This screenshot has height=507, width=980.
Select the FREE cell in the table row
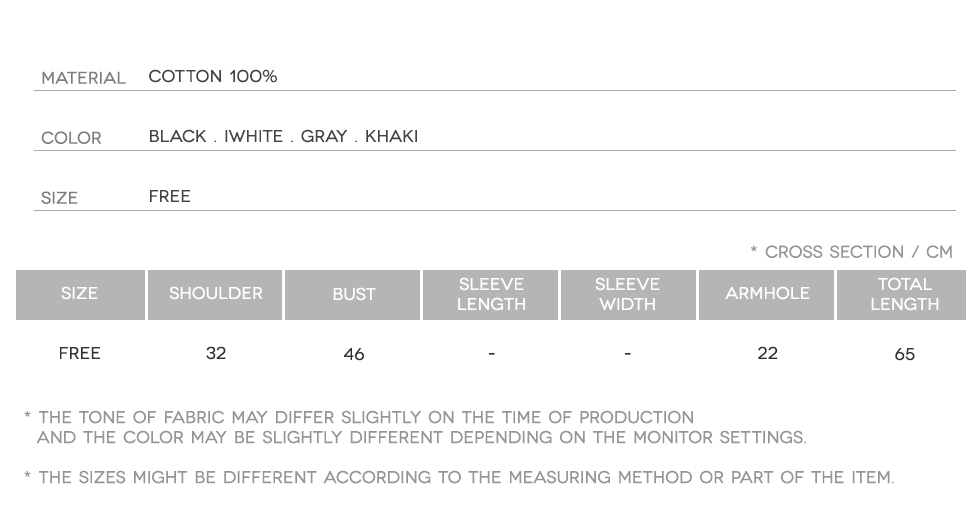coord(79,354)
